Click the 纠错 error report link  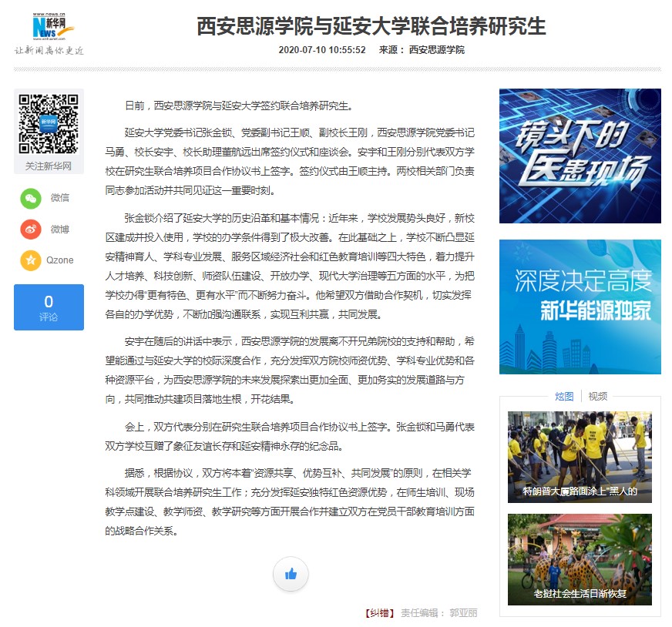[380, 613]
